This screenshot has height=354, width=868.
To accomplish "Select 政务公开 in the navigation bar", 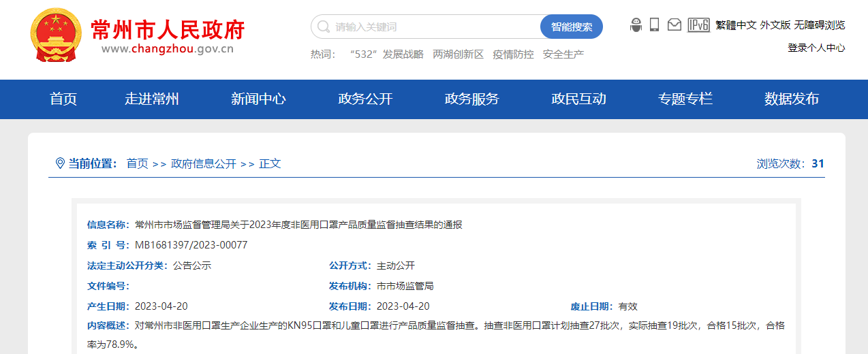I will [x=365, y=99].
